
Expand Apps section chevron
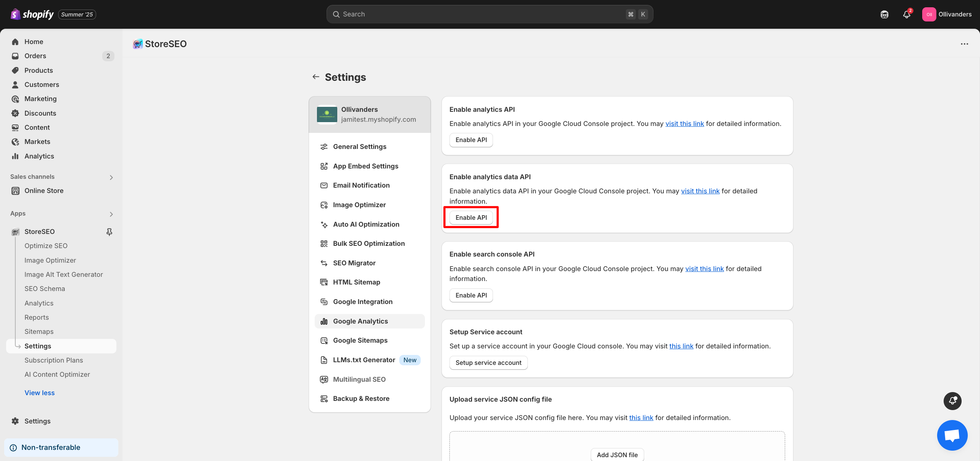(x=111, y=214)
